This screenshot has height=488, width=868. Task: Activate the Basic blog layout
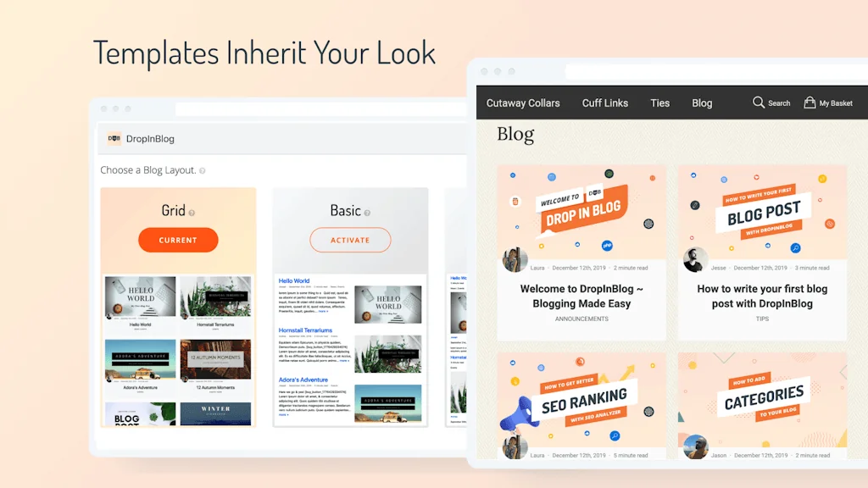[350, 240]
